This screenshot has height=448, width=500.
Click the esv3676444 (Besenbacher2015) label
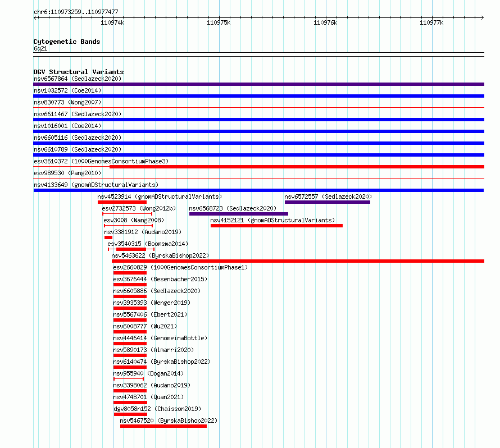[x=160, y=279]
